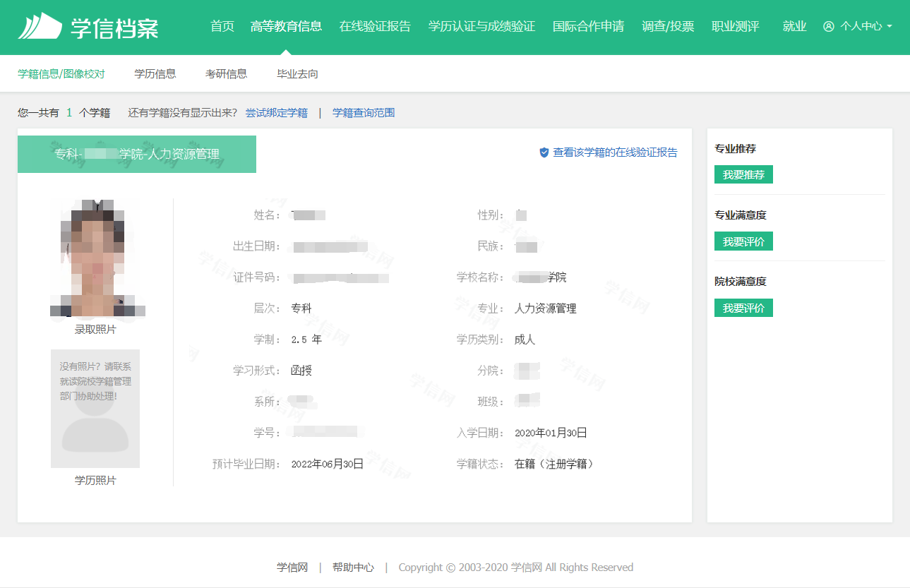Viewport: 910px width, 588px height.
Task: Open the 高等教育信息 menu
Action: point(286,26)
